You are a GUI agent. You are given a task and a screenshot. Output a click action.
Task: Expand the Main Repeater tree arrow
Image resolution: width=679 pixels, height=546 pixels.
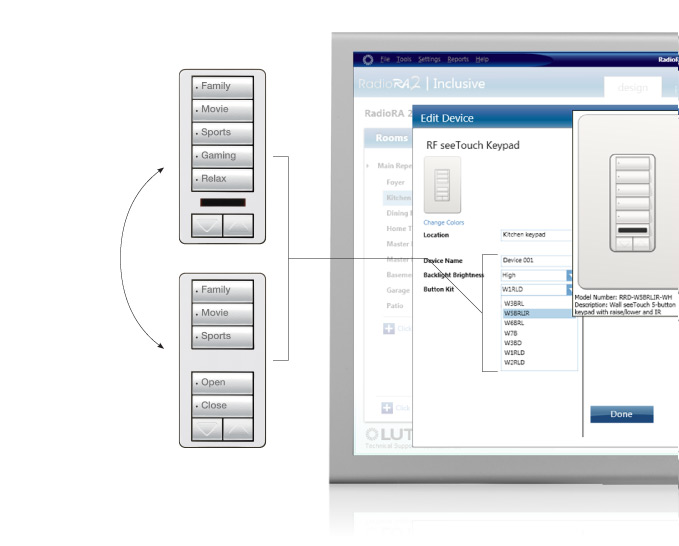368,166
